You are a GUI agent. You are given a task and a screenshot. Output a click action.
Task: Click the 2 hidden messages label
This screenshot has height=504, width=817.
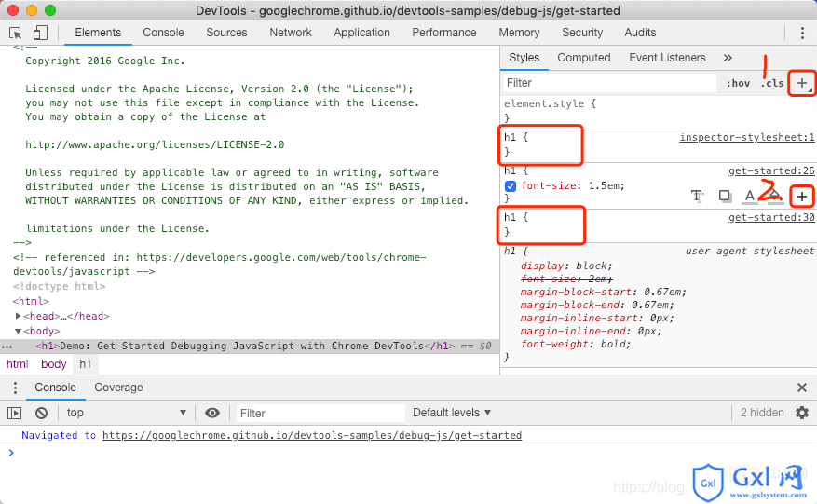(x=762, y=413)
